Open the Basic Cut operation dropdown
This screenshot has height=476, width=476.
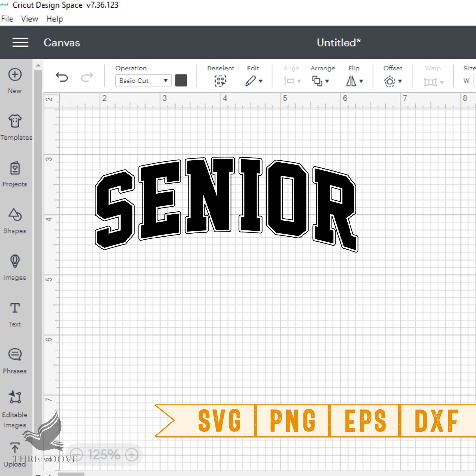click(x=143, y=81)
